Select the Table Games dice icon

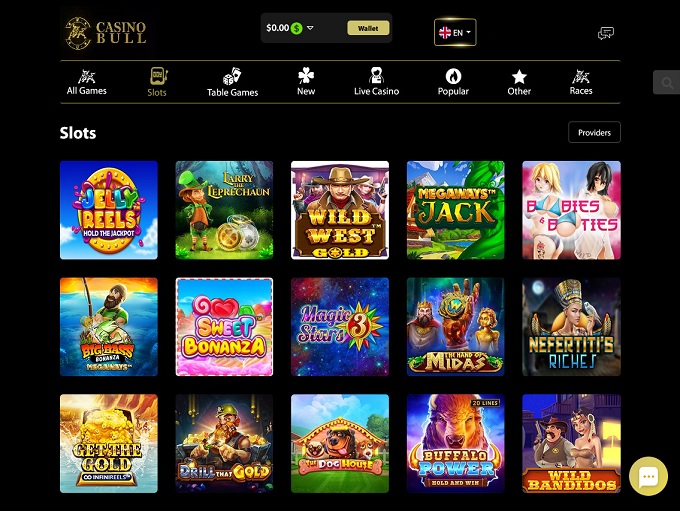pos(232,76)
